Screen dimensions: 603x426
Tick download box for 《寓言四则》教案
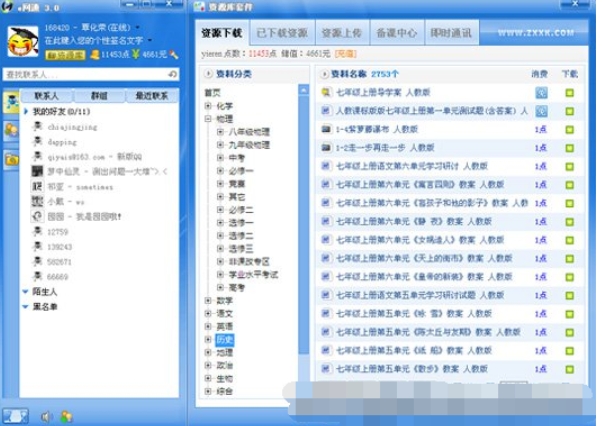pos(570,185)
